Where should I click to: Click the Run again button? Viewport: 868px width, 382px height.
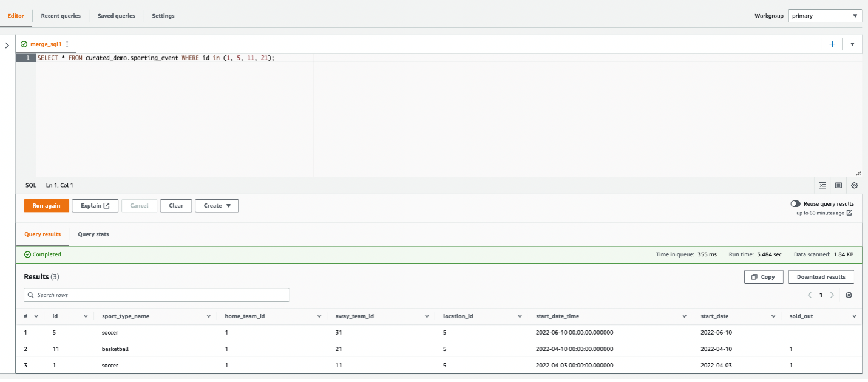pyautogui.click(x=47, y=206)
